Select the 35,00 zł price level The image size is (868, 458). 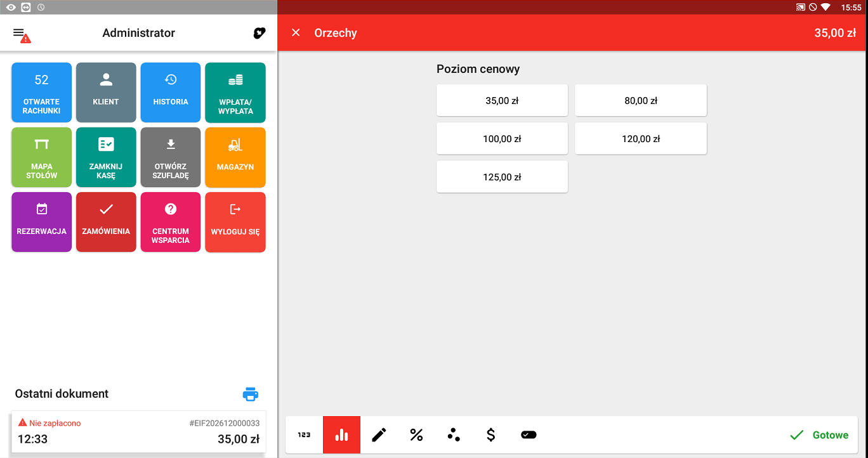click(502, 100)
